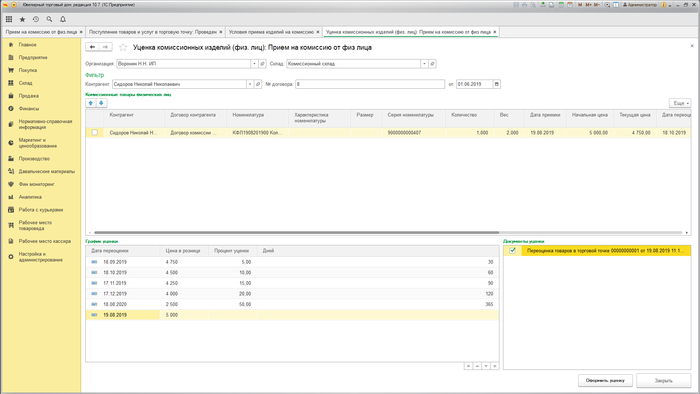
Task: Open the calendar picker for date 01.06.2019
Action: coord(496,84)
